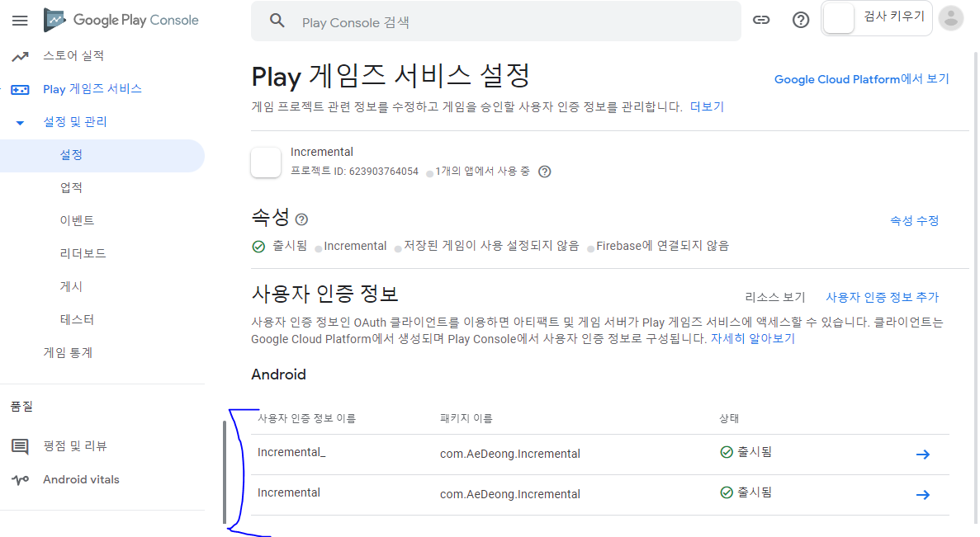Open Play 게임즈 서비스 section
The width and height of the screenshot is (980, 537).
click(x=92, y=89)
